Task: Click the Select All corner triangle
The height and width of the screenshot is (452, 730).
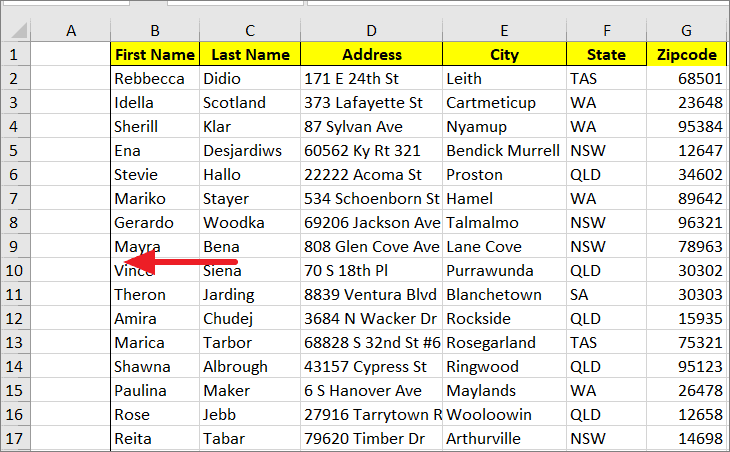Action: (19, 31)
